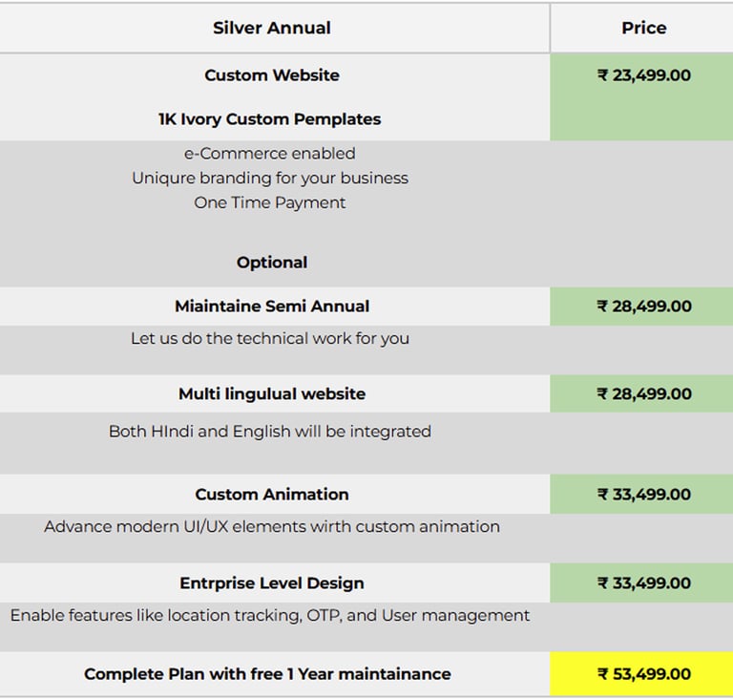Click the Silver Annual column header

[x=272, y=28]
